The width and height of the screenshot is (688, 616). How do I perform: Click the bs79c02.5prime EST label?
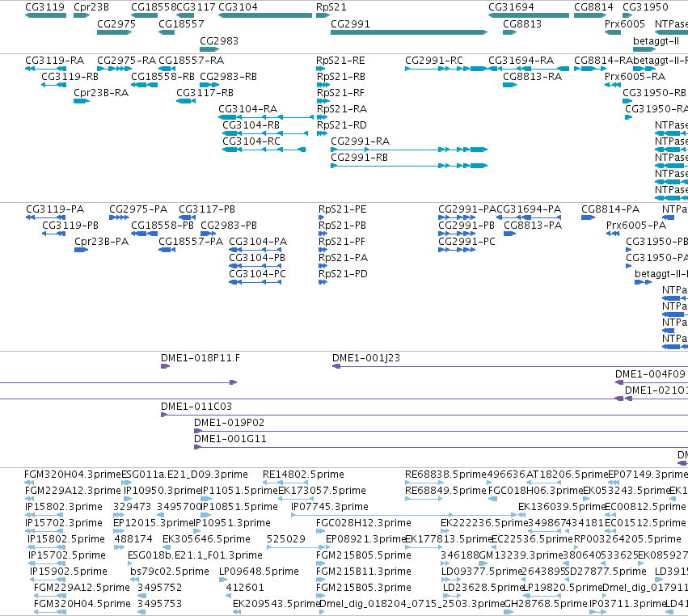(x=169, y=572)
